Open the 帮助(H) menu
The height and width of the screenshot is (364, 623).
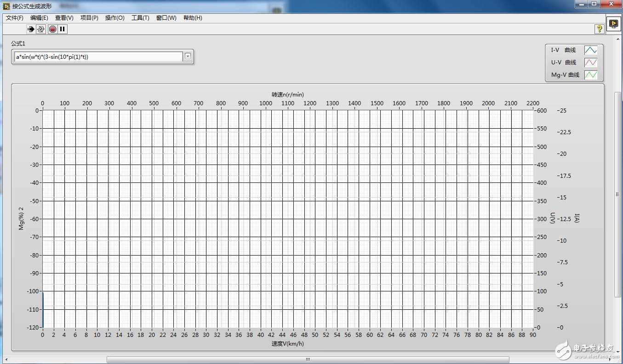(x=193, y=18)
